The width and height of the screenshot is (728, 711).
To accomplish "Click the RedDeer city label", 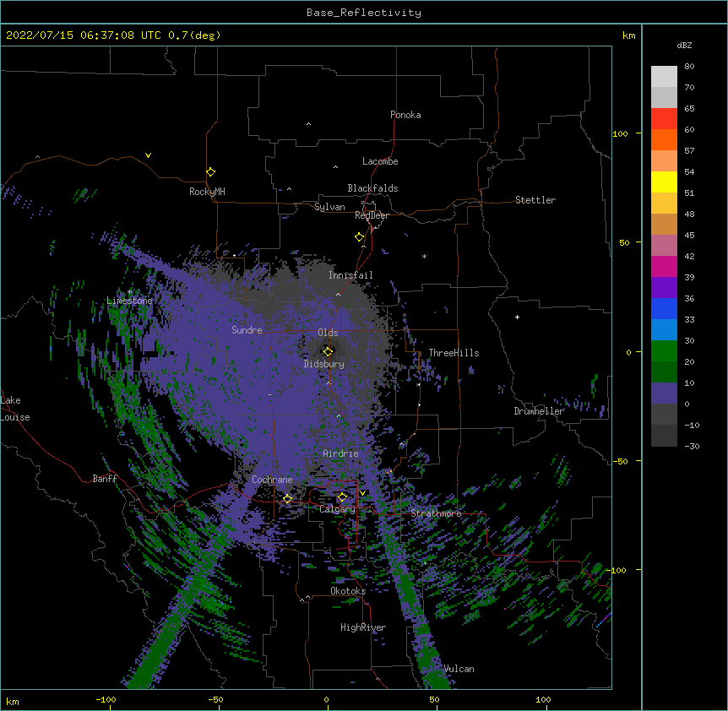I will point(372,215).
